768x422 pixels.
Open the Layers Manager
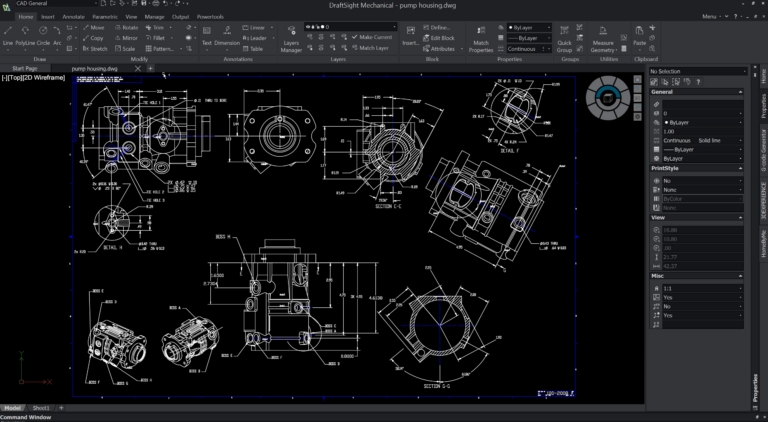tap(291, 39)
